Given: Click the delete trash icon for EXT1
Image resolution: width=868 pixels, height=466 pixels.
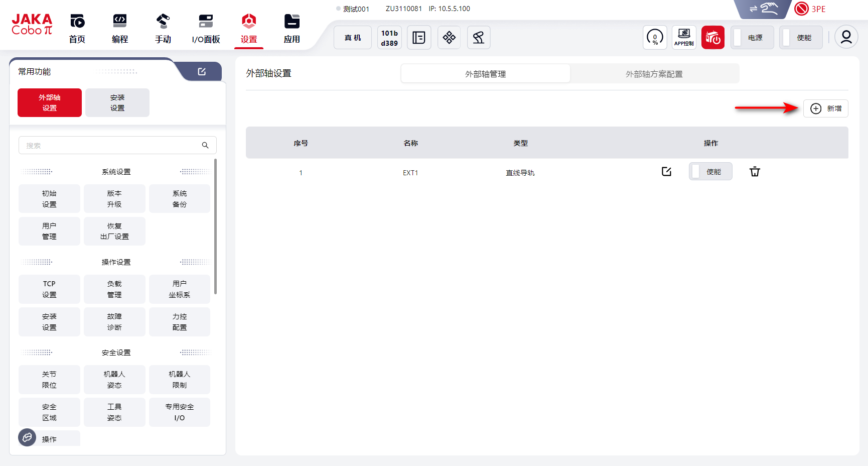Looking at the screenshot, I should click(755, 172).
